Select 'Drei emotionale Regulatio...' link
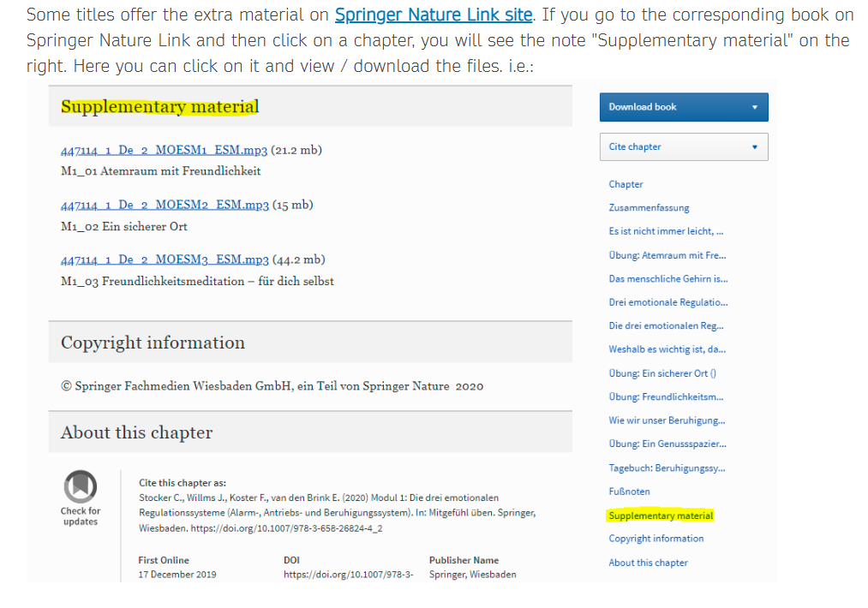868x608 pixels. 668,302
